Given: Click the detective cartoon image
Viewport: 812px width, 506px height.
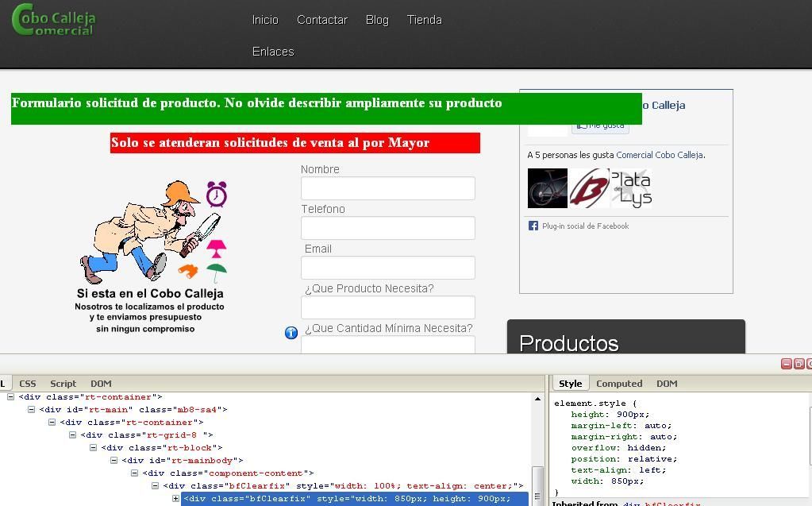Looking at the screenshot, I should pos(152,231).
